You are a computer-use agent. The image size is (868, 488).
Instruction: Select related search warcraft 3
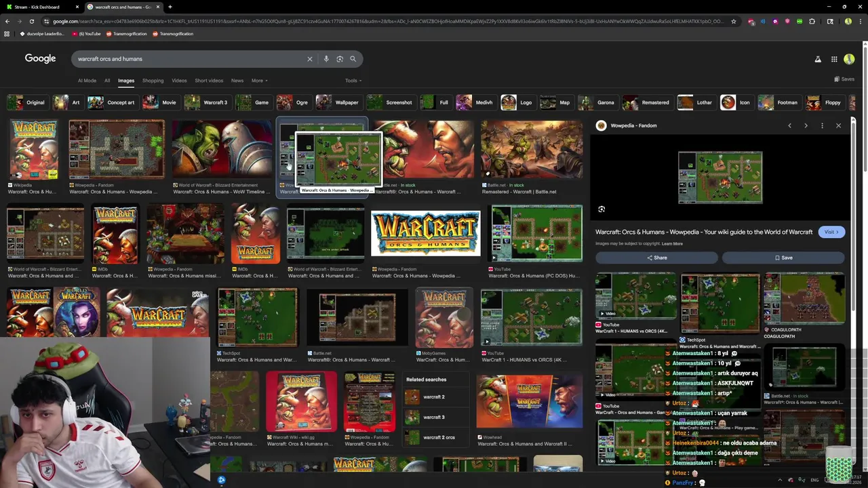coord(435,417)
